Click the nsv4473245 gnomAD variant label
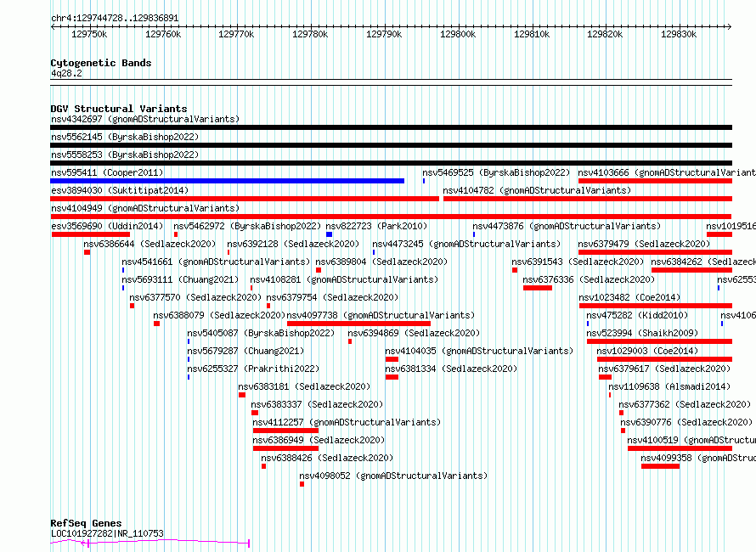Screen dimensions: 756x552 (466, 244)
